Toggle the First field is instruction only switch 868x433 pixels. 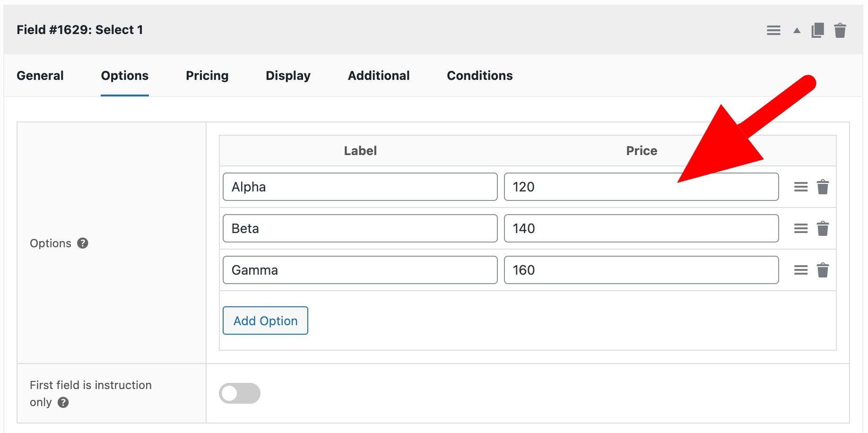click(240, 393)
